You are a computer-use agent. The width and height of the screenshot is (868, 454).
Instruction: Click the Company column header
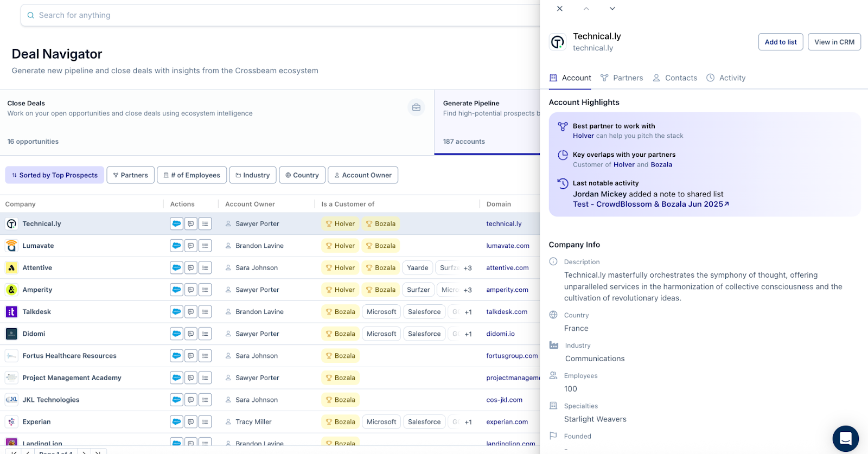click(21, 204)
